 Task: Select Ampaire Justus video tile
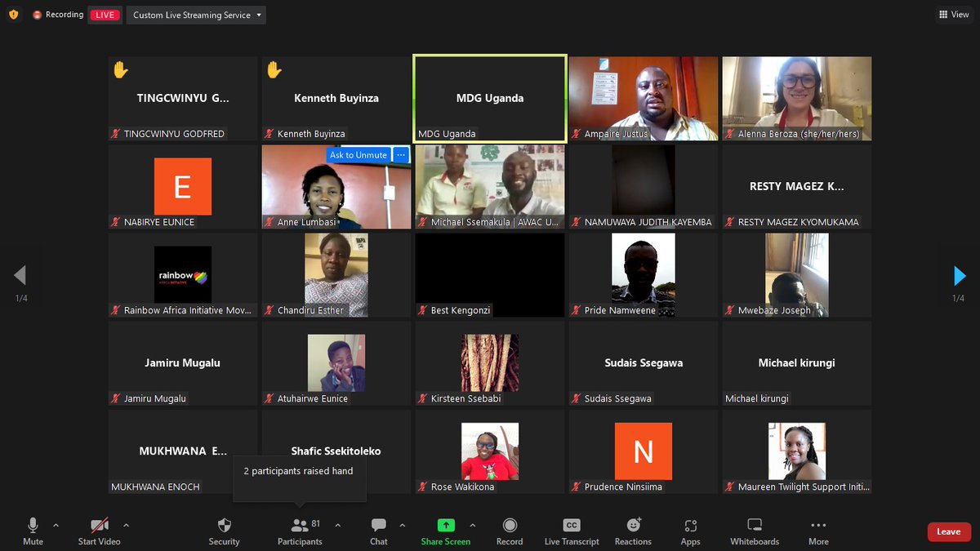644,99
